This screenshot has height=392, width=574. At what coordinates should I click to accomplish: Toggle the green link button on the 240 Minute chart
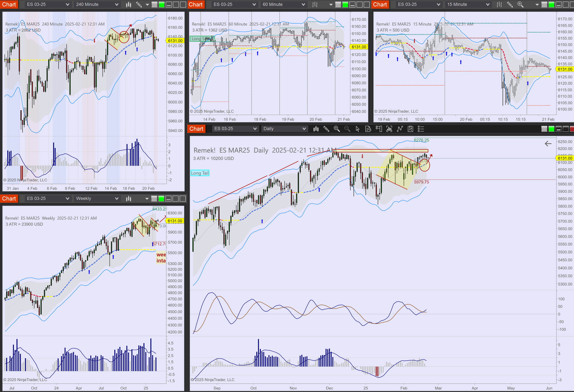(162, 4)
